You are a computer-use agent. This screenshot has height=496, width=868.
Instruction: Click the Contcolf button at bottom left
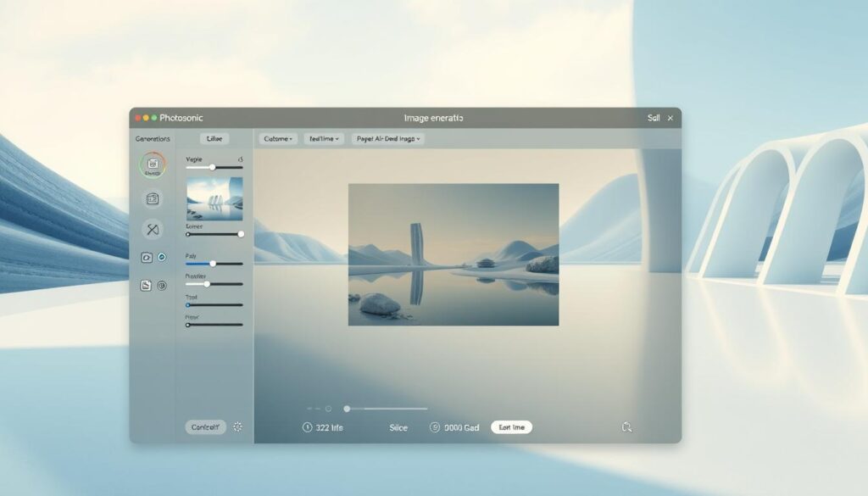(x=205, y=427)
